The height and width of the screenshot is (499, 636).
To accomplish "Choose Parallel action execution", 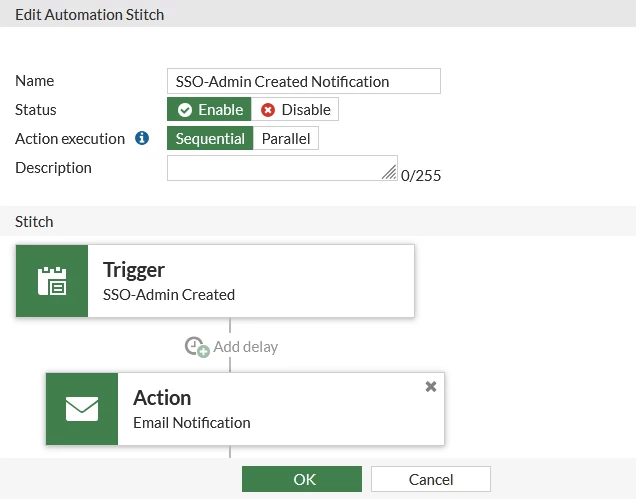I will pyautogui.click(x=286, y=138).
